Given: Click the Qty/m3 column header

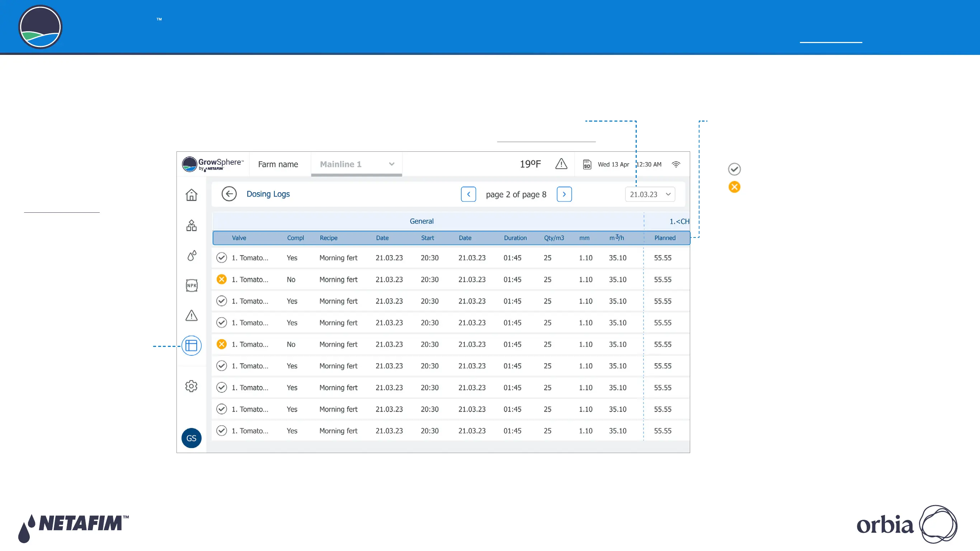Looking at the screenshot, I should click(x=554, y=238).
